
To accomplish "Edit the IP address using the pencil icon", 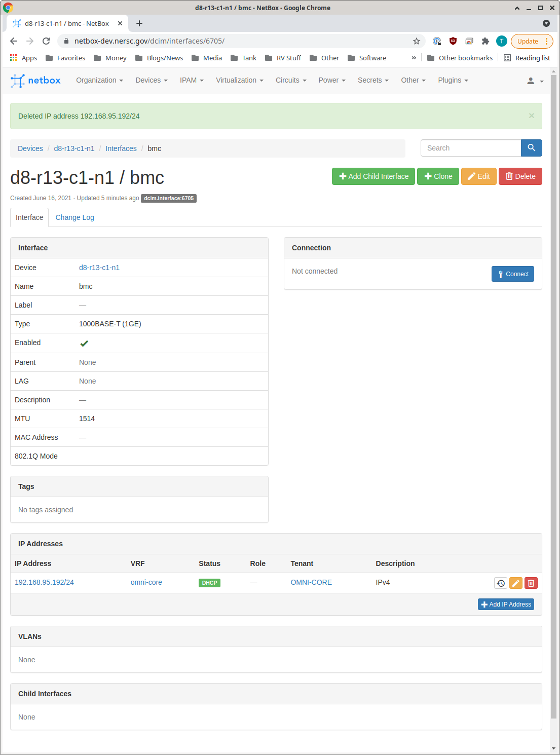I will click(x=515, y=583).
